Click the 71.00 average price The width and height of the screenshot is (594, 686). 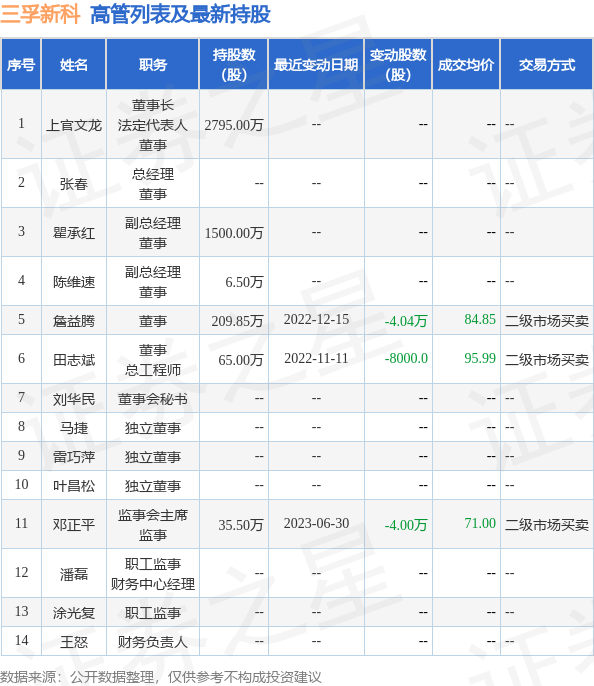pos(480,523)
